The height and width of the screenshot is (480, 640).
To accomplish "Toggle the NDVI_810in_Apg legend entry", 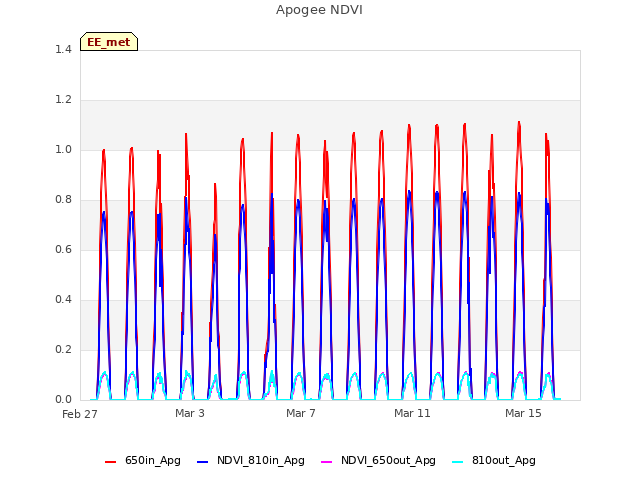I will (251, 461).
